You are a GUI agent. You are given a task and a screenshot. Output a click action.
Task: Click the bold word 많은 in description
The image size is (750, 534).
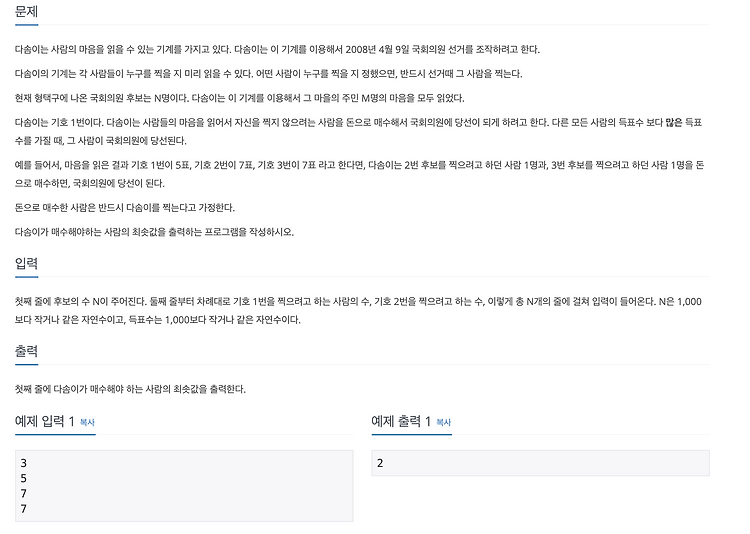[674, 122]
